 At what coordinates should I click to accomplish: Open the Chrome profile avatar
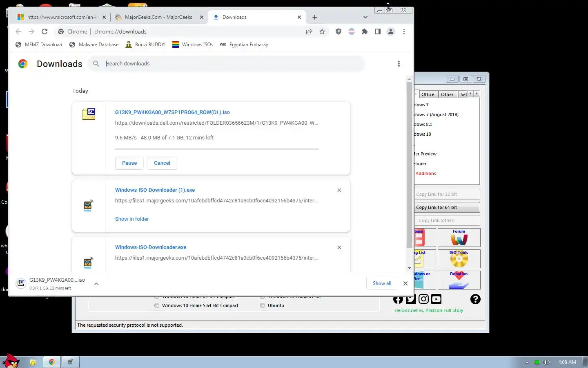click(x=391, y=31)
